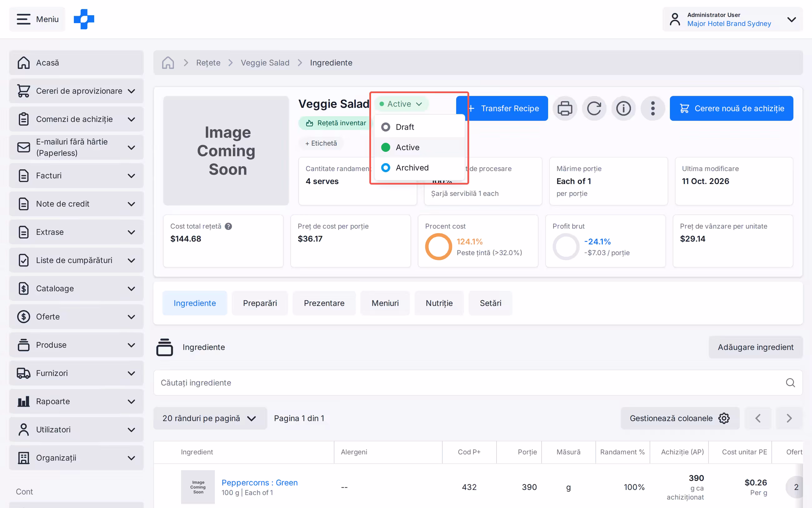Open the Administrator User account dropdown

coord(732,19)
